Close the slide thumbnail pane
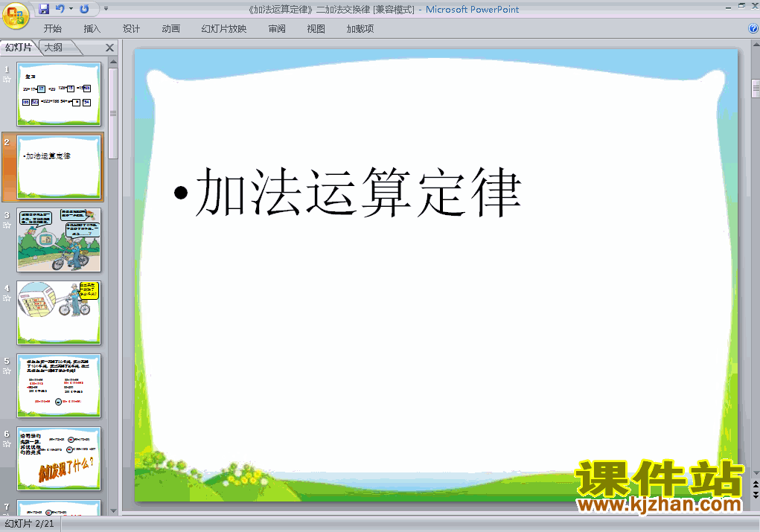The width and height of the screenshot is (760, 532). [x=109, y=48]
